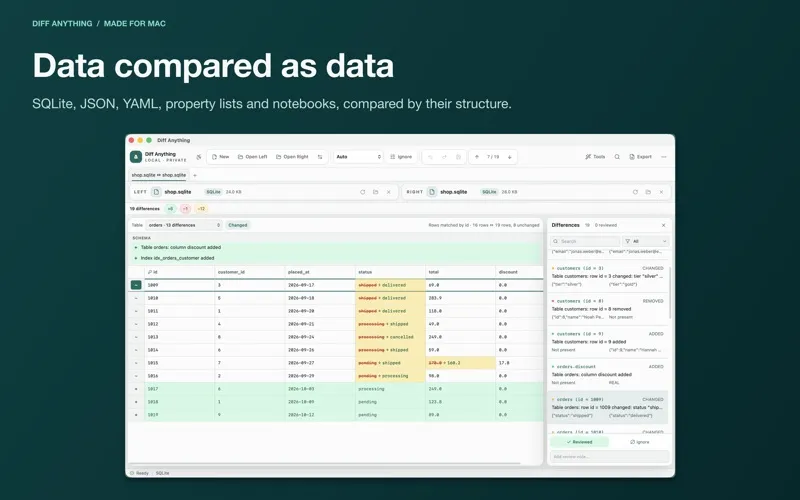Click the redo arrow in toolbar
The width and height of the screenshot is (800, 500).
444,157
